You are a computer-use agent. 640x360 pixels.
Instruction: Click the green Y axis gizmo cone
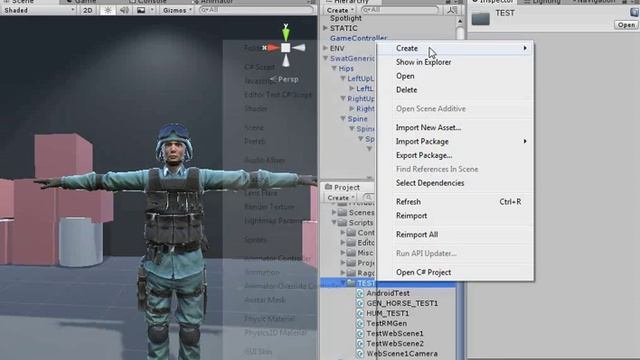tap(286, 33)
